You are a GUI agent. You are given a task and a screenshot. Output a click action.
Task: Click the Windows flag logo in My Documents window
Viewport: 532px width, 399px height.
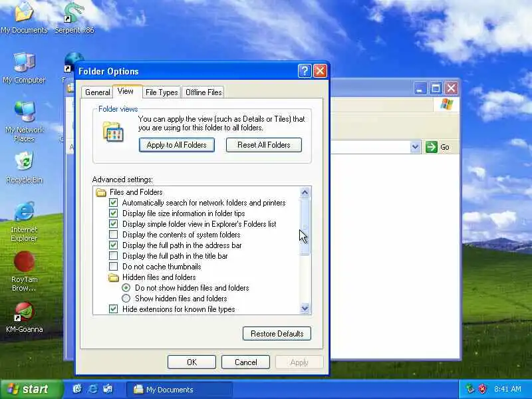446,104
